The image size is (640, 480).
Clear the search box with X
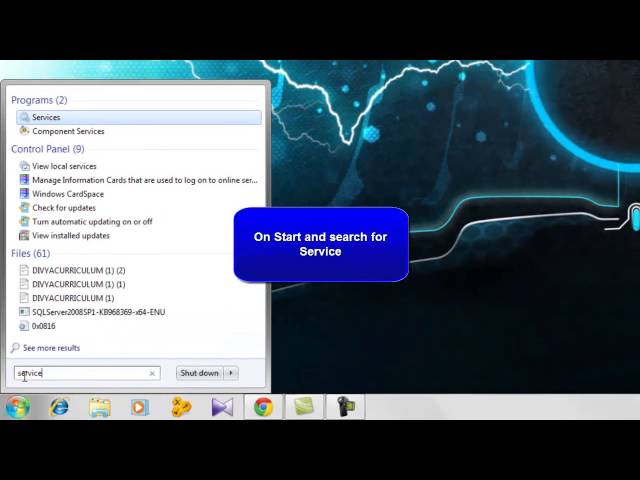click(x=152, y=373)
